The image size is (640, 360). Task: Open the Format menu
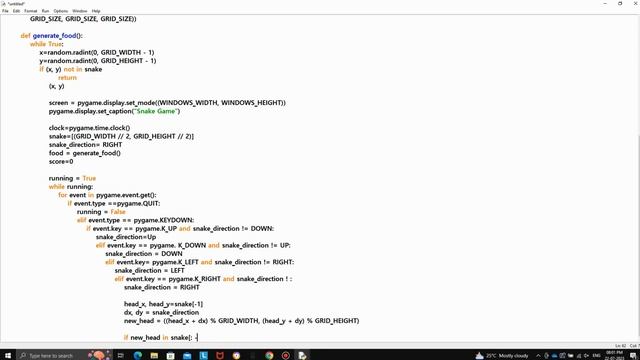coord(31,11)
